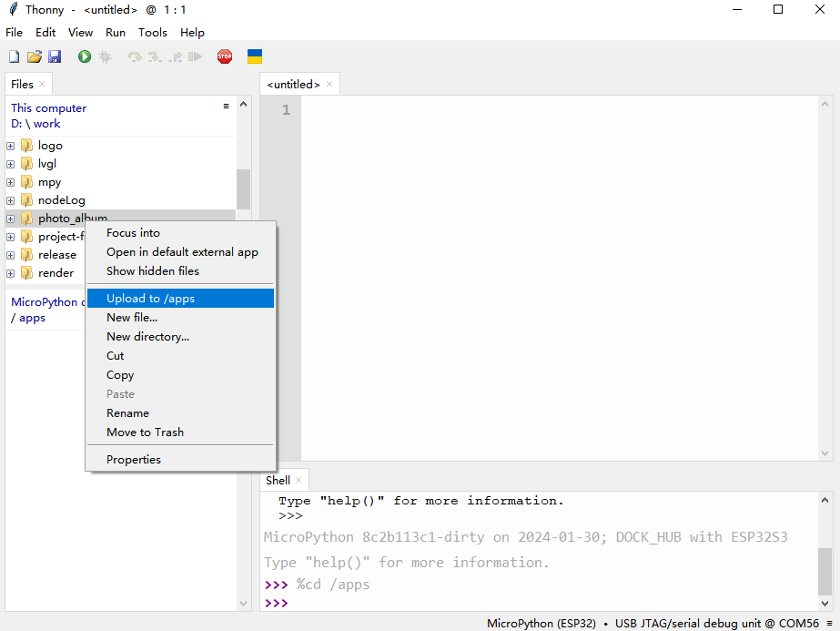The image size is (840, 631).
Task: Close the untitled editor tab
Action: (329, 84)
